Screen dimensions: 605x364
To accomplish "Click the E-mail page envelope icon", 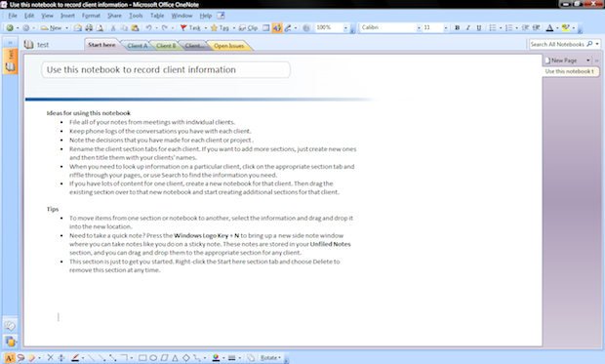I will tap(78, 27).
